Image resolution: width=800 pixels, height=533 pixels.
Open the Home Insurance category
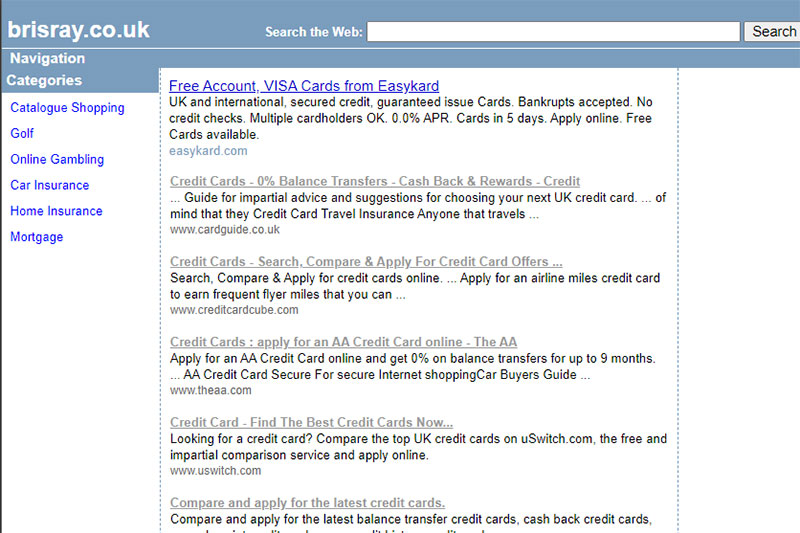pyautogui.click(x=56, y=211)
